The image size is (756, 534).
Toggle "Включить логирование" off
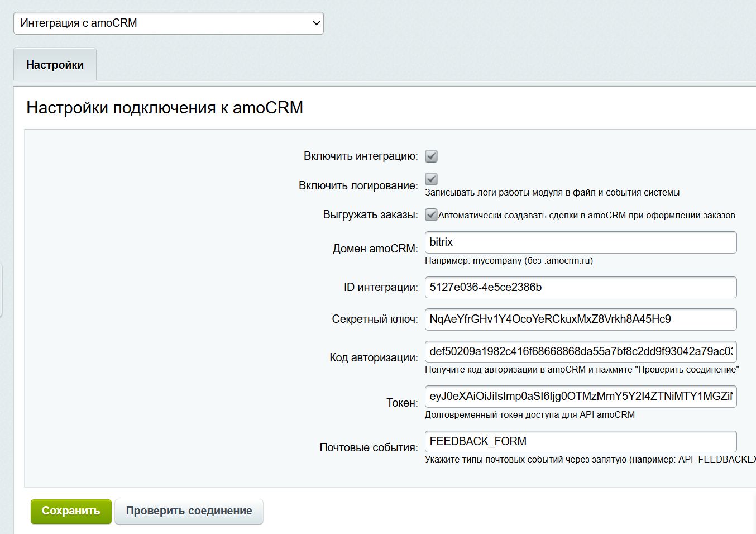tap(430, 179)
